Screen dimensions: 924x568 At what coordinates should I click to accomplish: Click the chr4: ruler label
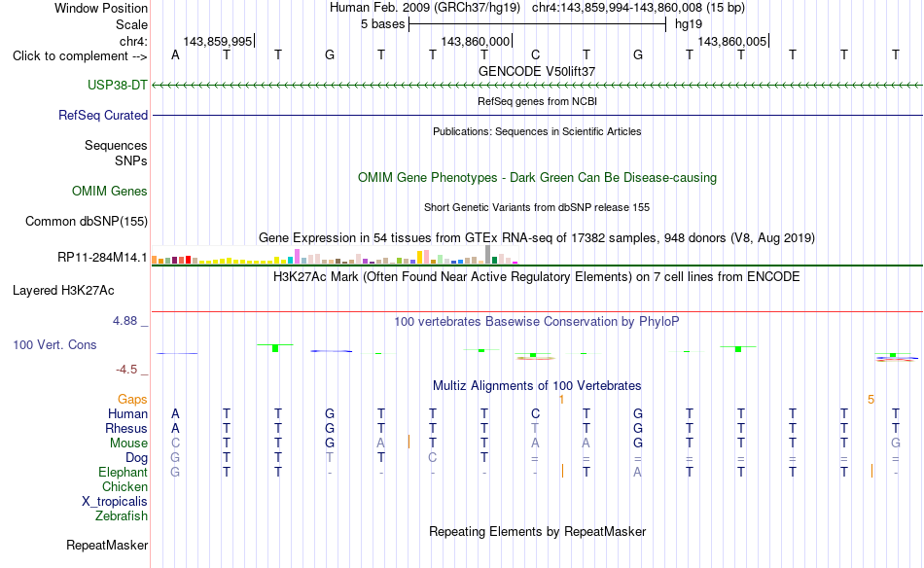(133, 41)
